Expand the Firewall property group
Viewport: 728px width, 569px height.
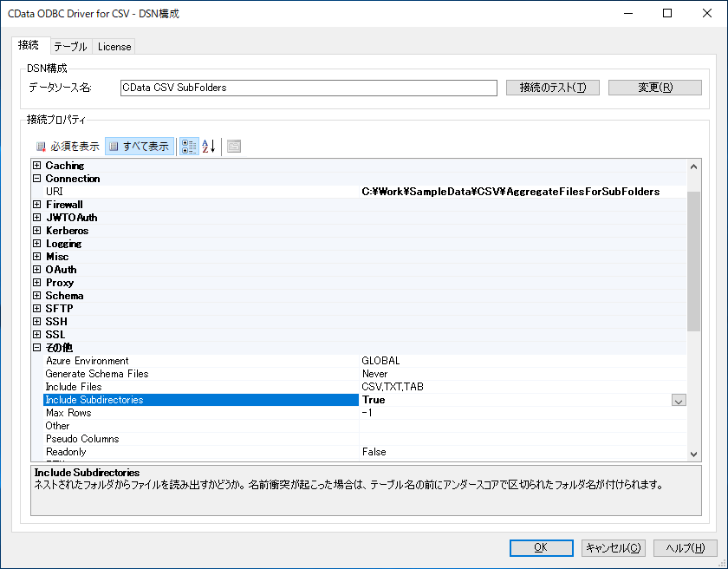(37, 205)
